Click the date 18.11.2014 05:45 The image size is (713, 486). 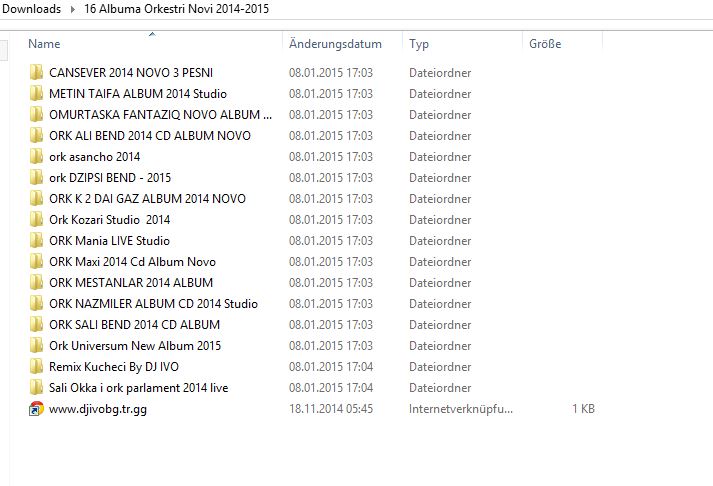click(331, 408)
